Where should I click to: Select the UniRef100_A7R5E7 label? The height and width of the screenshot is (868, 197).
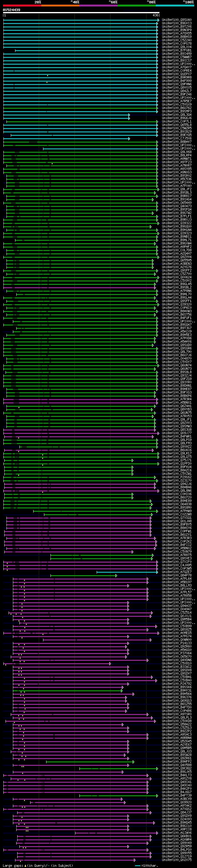pos(177,101)
